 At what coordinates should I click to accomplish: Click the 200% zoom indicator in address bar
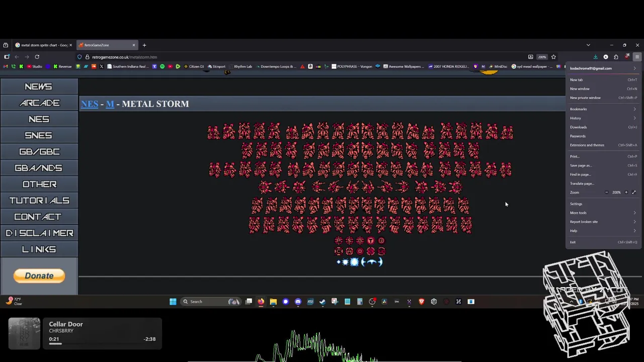(x=542, y=57)
